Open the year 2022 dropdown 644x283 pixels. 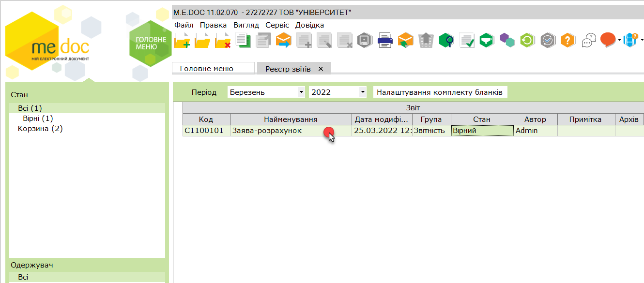coord(337,92)
